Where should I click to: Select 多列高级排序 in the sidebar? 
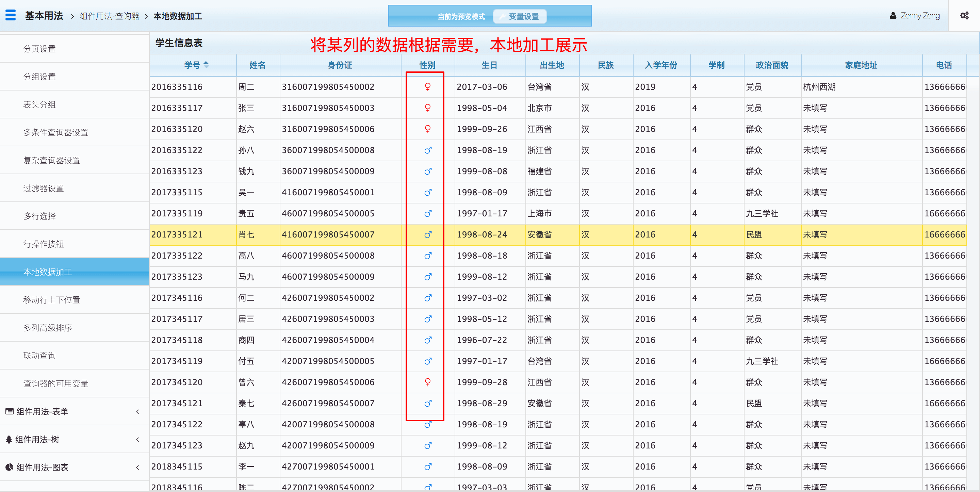pyautogui.click(x=48, y=328)
